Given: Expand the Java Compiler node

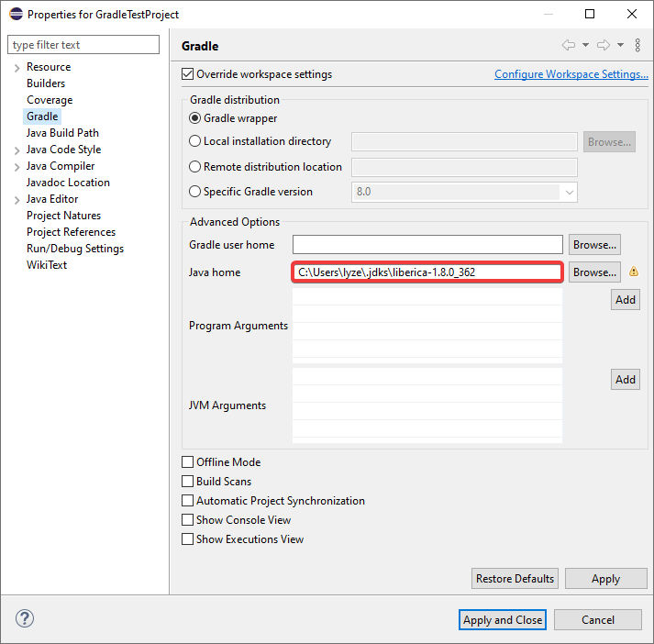Looking at the screenshot, I should [17, 167].
